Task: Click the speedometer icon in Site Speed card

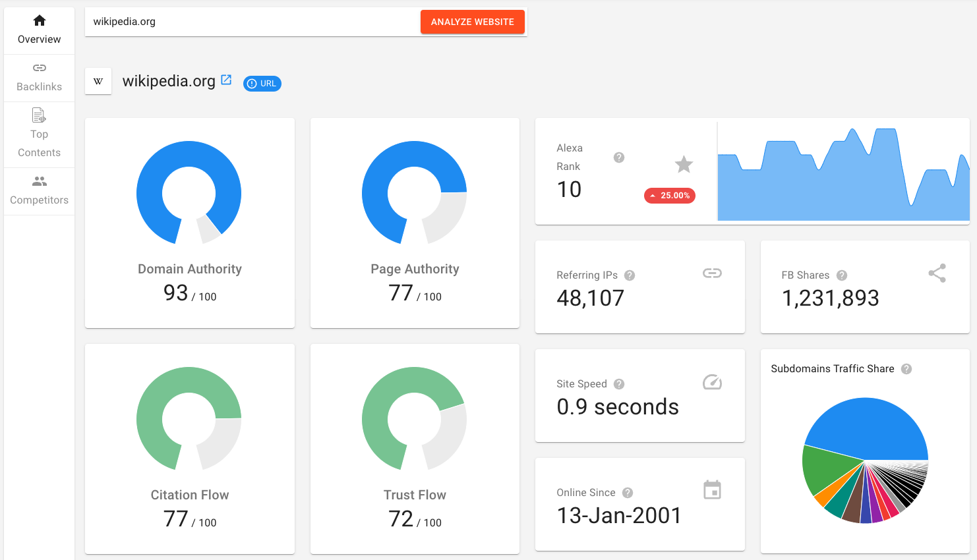Action: pos(712,382)
